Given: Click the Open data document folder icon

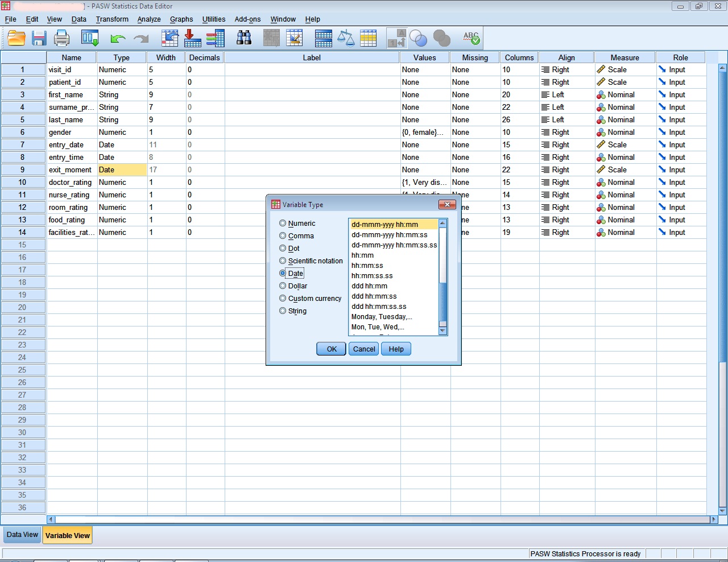Looking at the screenshot, I should pyautogui.click(x=16, y=38).
